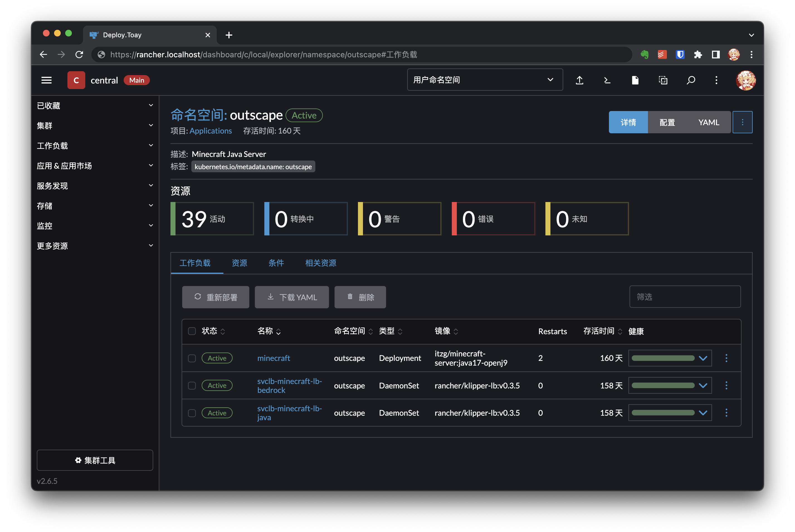Image resolution: width=795 pixels, height=532 pixels.
Task: Check the minecraft deployment row checkbox
Action: click(192, 358)
